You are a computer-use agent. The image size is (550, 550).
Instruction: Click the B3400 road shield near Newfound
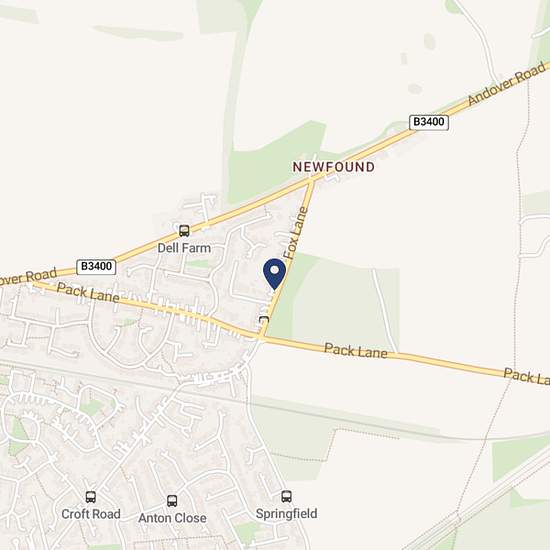point(429,122)
